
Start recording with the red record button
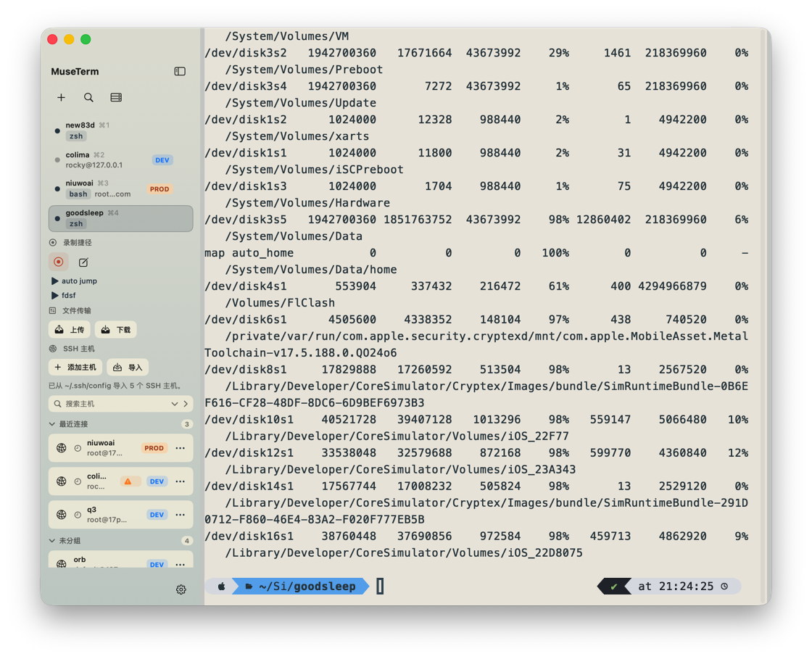(x=59, y=262)
